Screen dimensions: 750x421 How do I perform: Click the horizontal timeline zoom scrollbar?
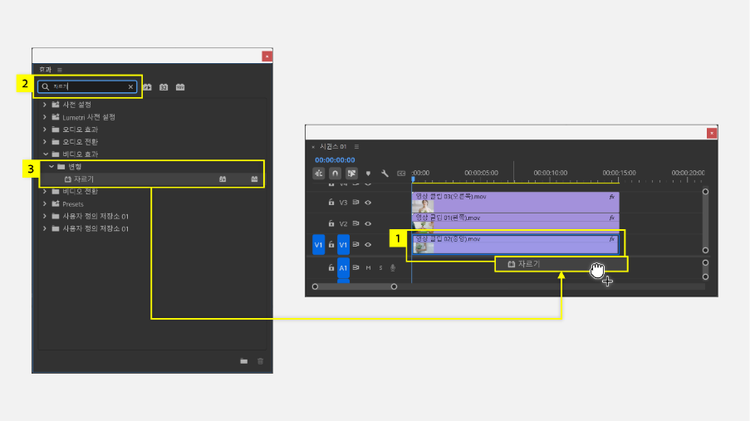point(354,287)
